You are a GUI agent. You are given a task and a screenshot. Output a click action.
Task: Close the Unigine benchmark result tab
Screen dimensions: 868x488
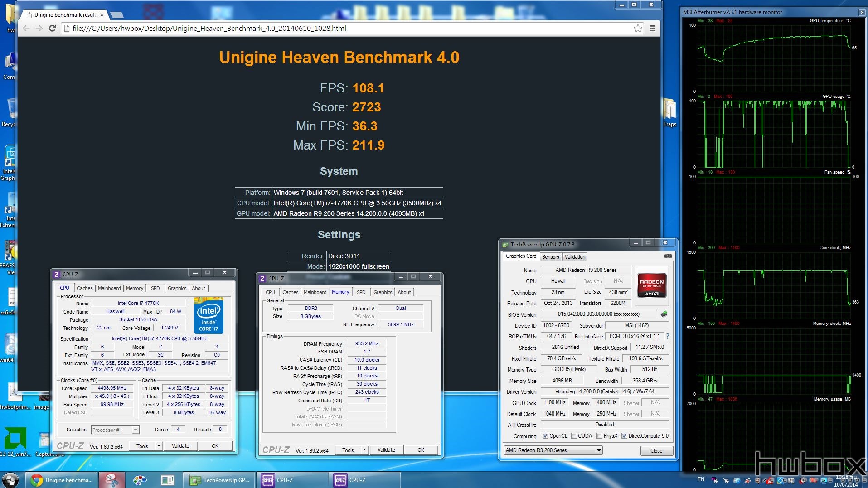pyautogui.click(x=102, y=15)
